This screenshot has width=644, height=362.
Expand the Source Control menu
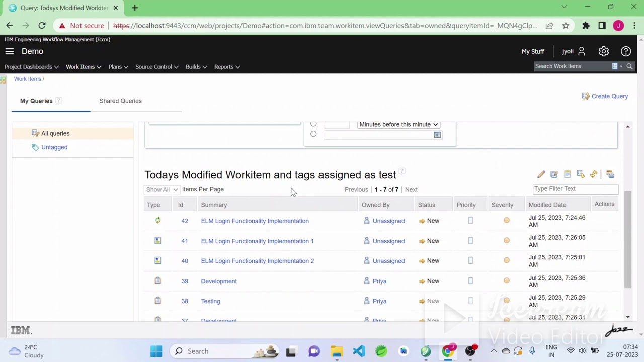coord(157,67)
